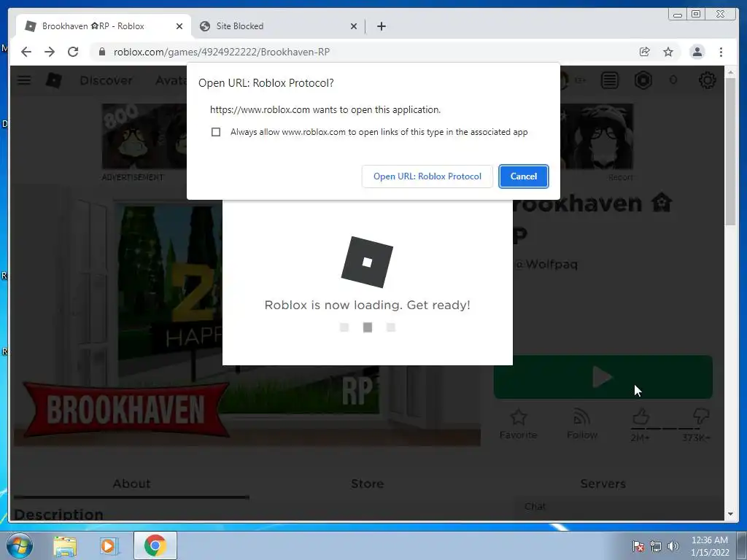
Task: Click the page scrollbar down arrow
Action: (730, 514)
